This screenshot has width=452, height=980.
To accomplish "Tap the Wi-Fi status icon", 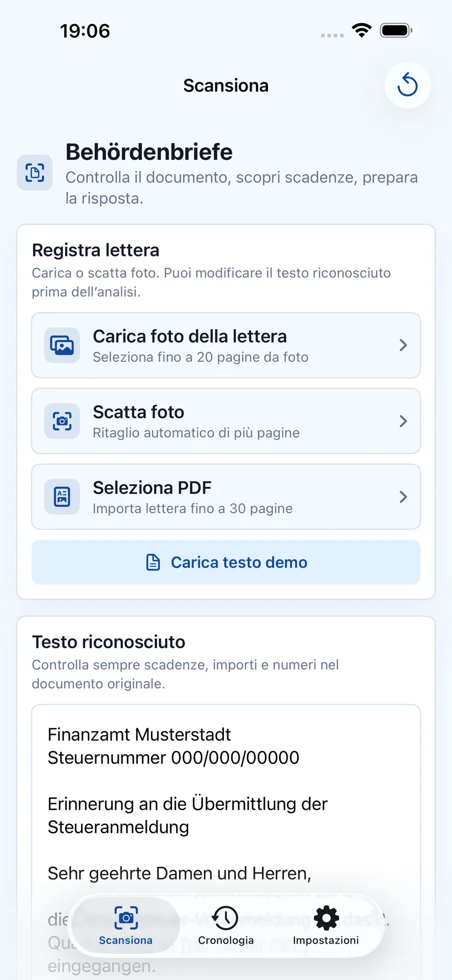I will (362, 30).
